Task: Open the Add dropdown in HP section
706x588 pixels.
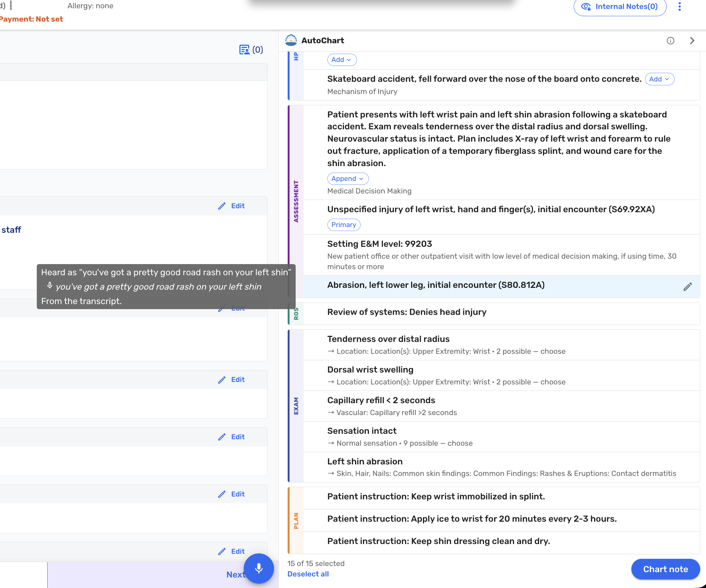Action: (342, 60)
